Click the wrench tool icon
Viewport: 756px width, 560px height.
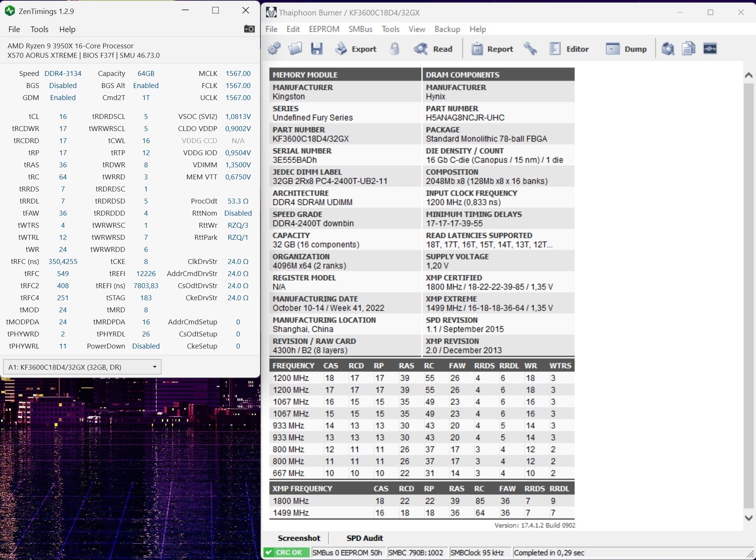coord(530,49)
